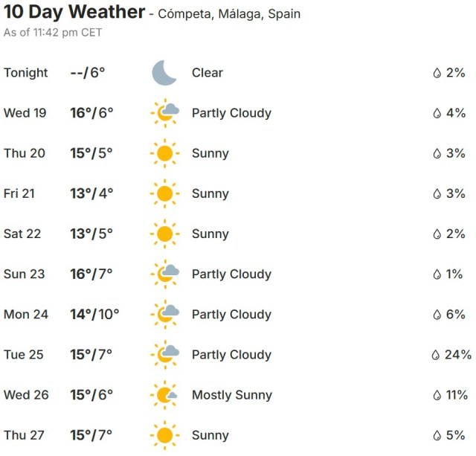Click the sun icon for Fri 21
Image resolution: width=476 pixels, height=456 pixels.
[x=164, y=193]
